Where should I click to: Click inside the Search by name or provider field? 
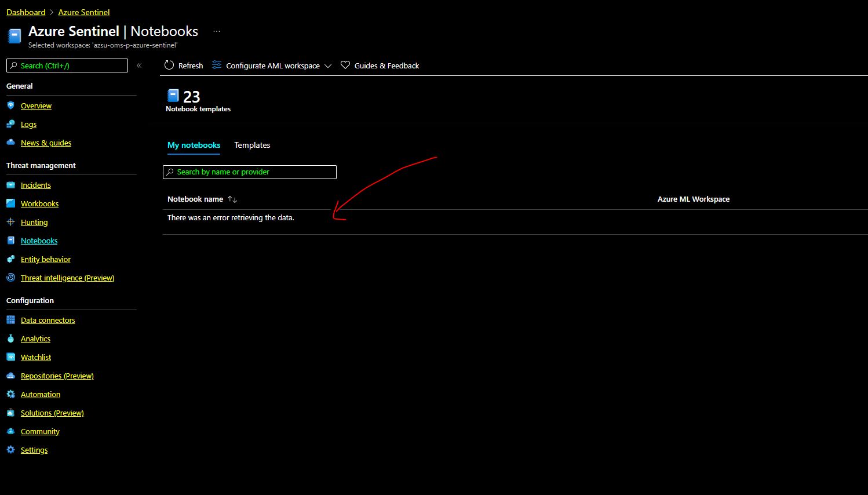coord(249,172)
